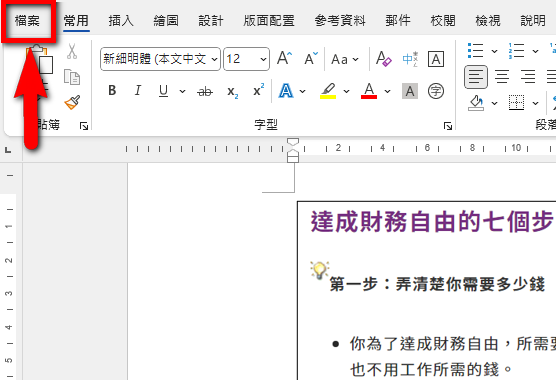Expand borders dropdown arrow
556x380 pixels.
[x=535, y=103]
